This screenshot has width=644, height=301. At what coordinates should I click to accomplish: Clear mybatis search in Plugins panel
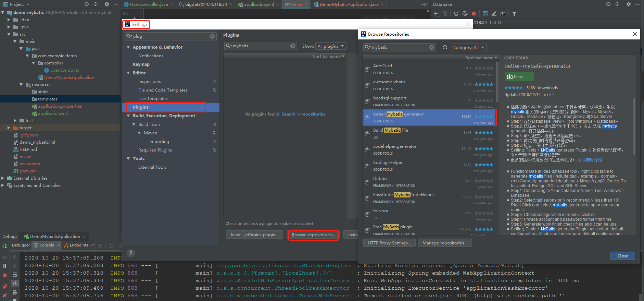pyautogui.click(x=293, y=46)
